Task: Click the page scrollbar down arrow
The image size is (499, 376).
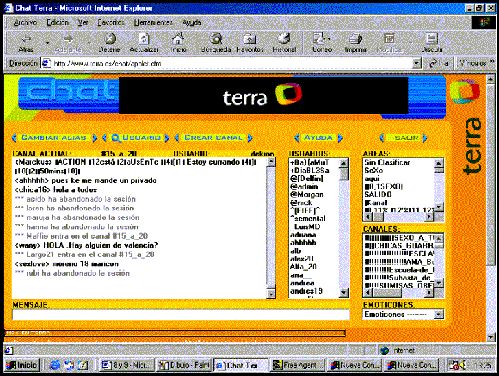Action: 490,337
